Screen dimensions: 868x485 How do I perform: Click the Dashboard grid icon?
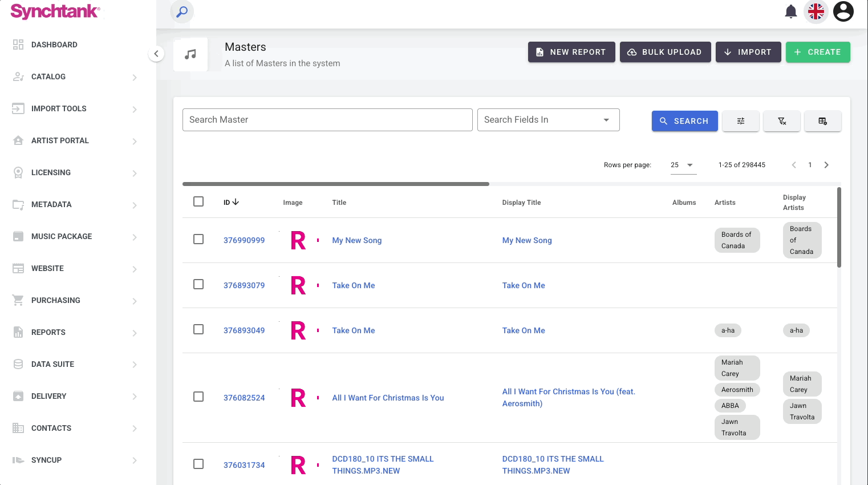[18, 45]
